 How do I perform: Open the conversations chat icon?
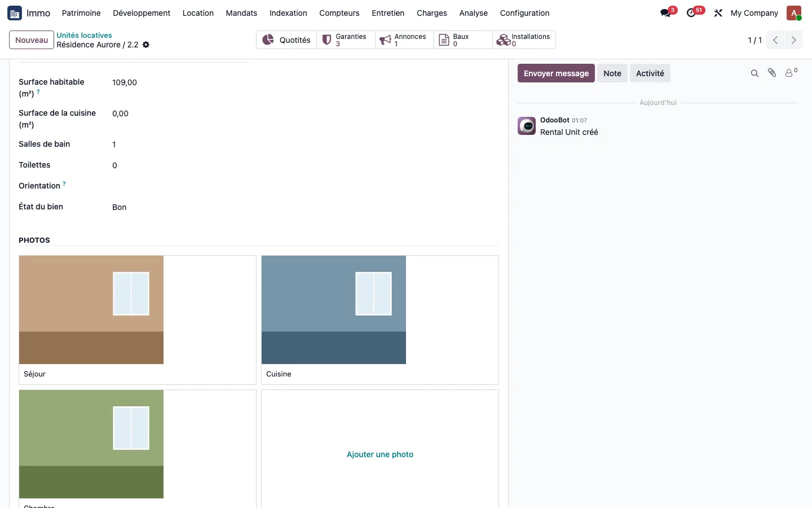[666, 13]
